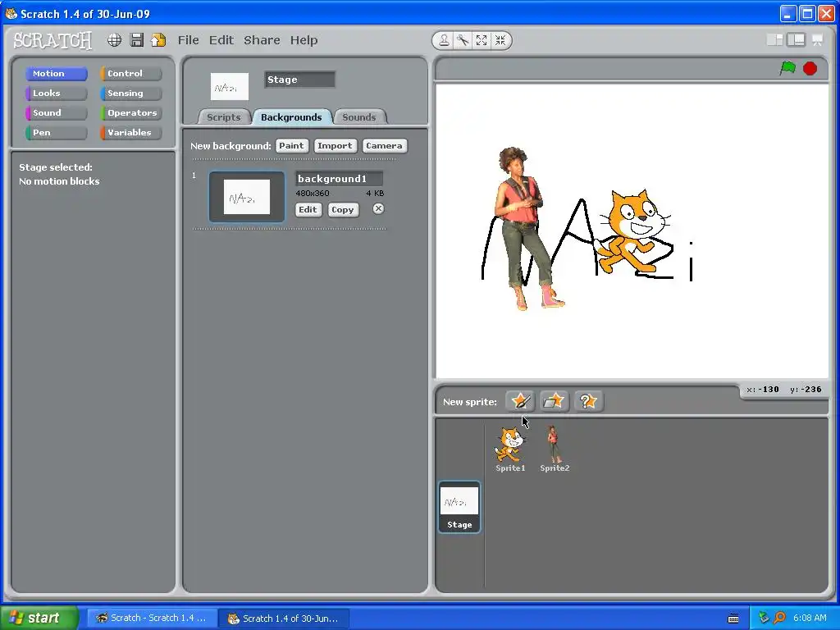Viewport: 840px width, 630px height.
Task: Select Sprite1 cat in sprite list
Action: pos(510,449)
